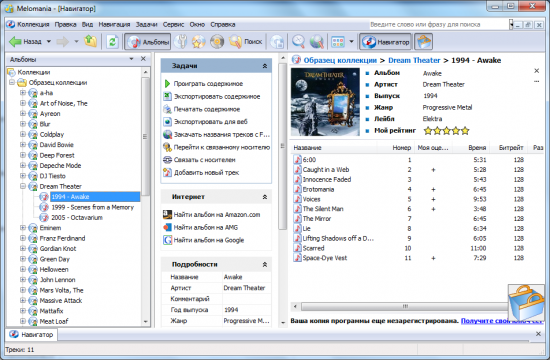The height and width of the screenshot is (360, 550).
Task: Go up one level with folder-up icon
Action: click(90, 42)
